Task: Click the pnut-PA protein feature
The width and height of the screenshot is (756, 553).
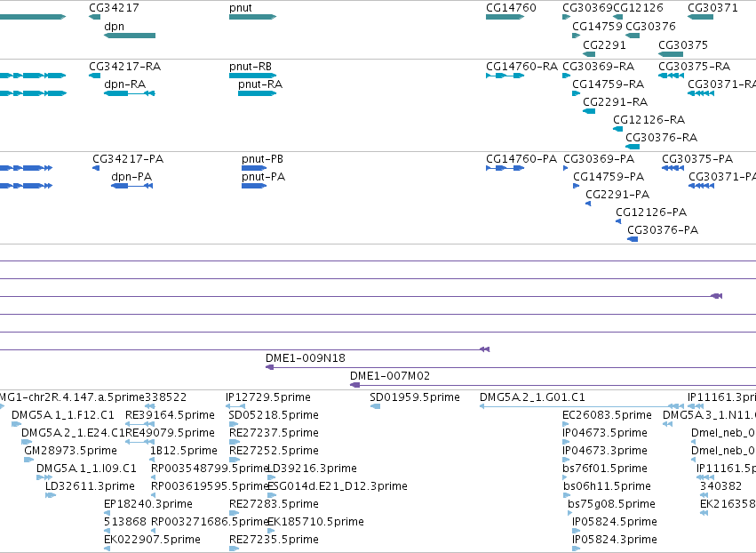Action: (x=254, y=186)
